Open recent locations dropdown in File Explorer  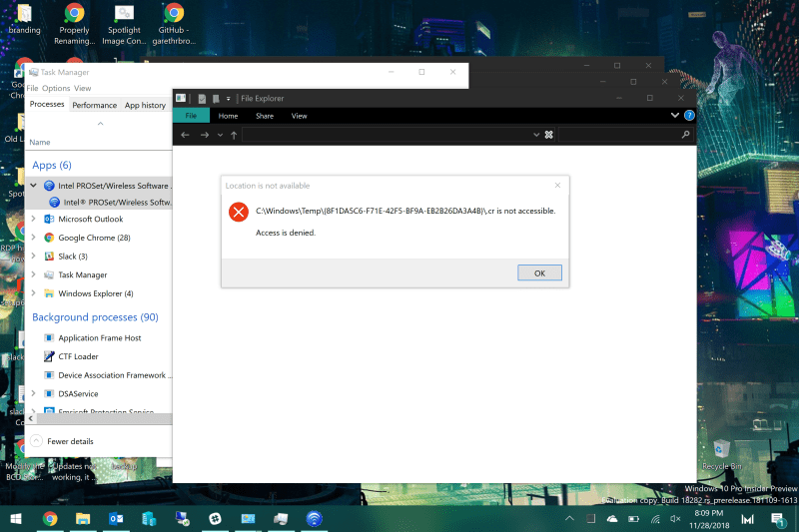220,135
